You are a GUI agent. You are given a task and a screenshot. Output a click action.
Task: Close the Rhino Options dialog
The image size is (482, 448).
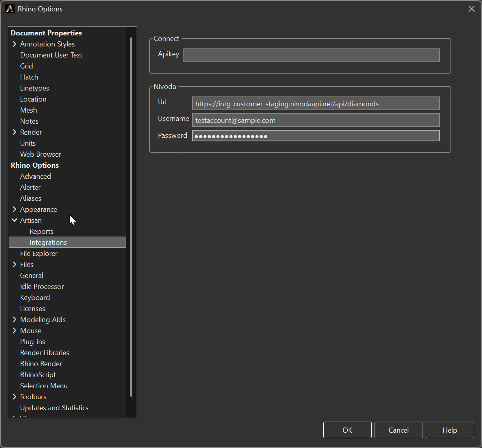471,9
